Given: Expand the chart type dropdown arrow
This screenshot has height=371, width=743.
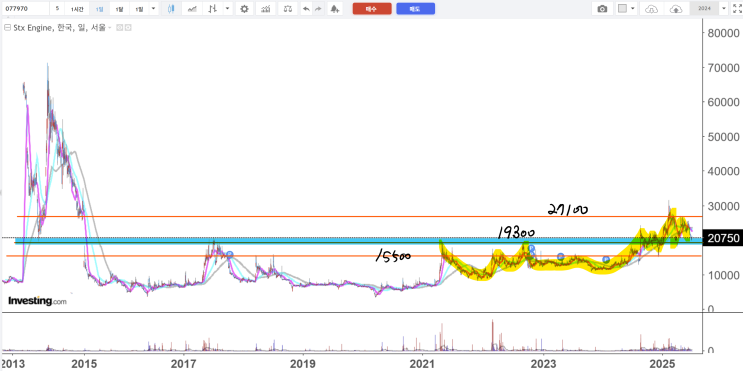Looking at the screenshot, I should [x=228, y=9].
